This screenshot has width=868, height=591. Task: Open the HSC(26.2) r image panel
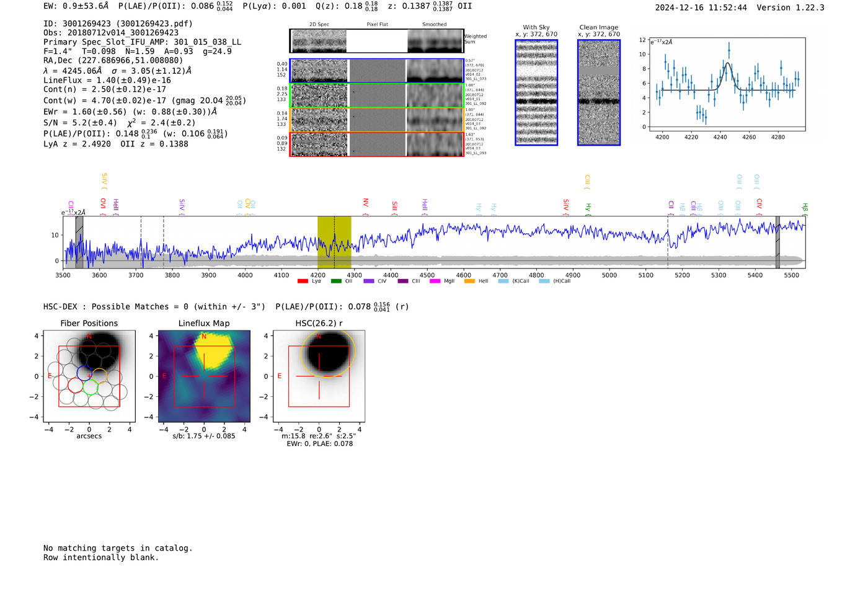pos(319,376)
